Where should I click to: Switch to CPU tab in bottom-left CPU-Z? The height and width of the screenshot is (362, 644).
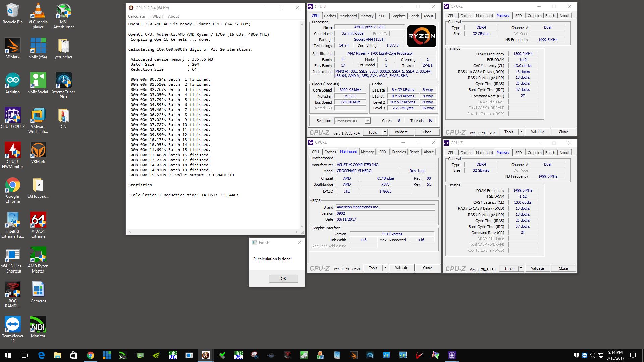click(315, 152)
